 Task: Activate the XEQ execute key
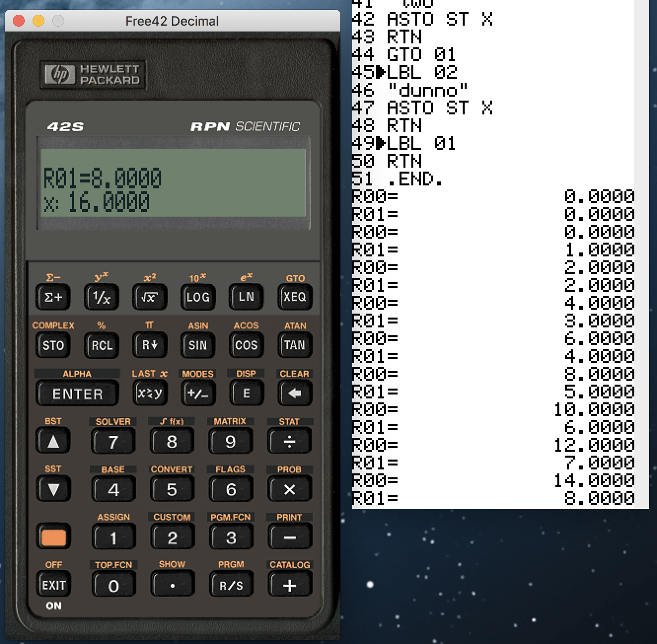tap(294, 297)
